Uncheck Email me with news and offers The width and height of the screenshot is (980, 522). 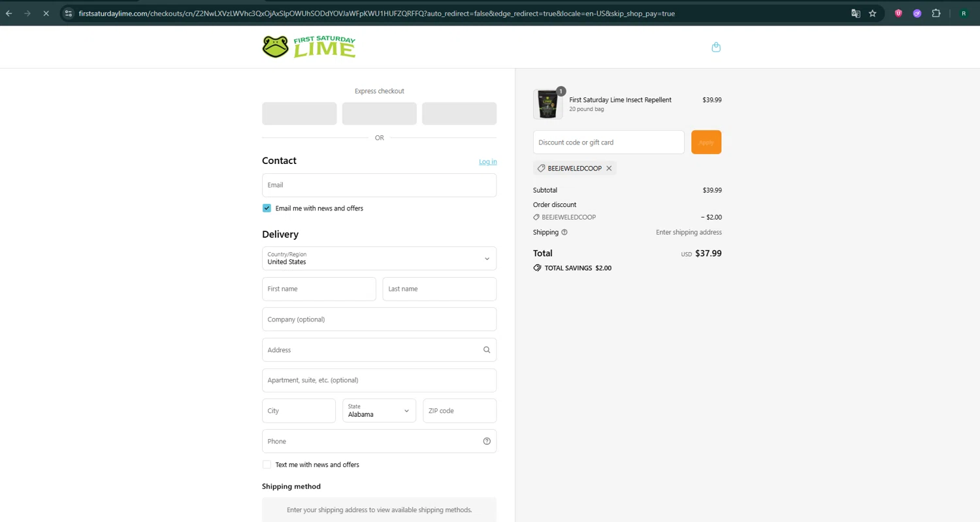pos(267,208)
